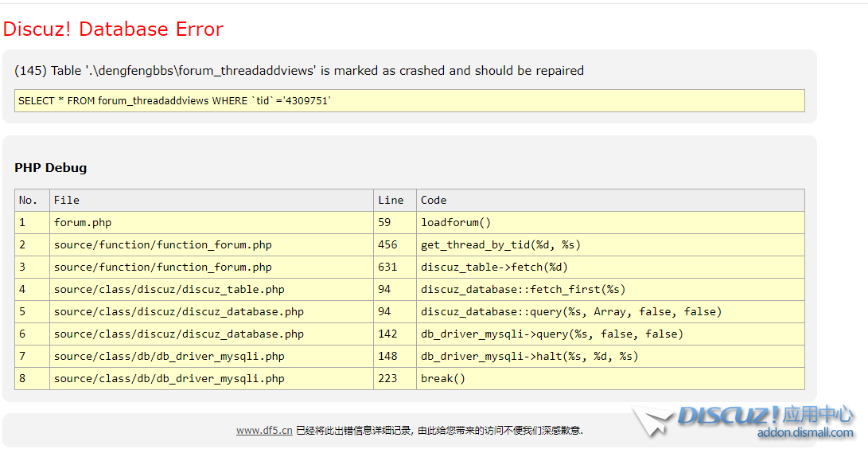The image size is (868, 453).
Task: Click the db_driver_mysqli->halt code cell
Action: pyautogui.click(x=529, y=357)
